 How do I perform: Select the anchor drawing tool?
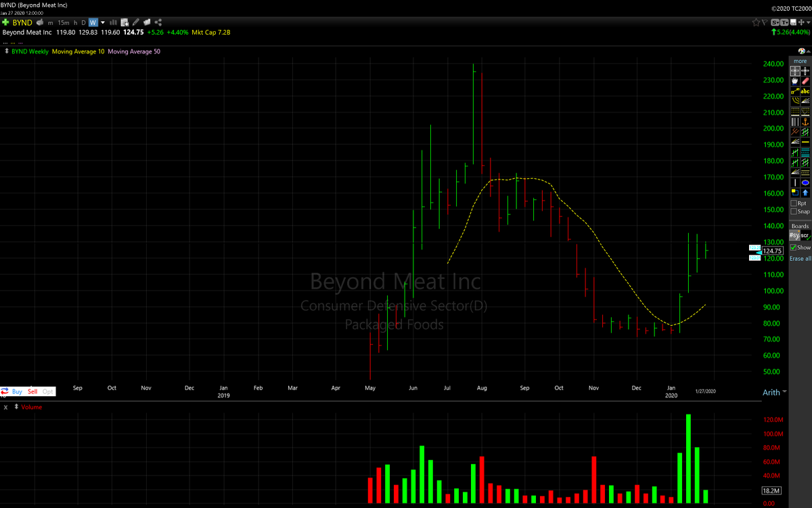pyautogui.click(x=806, y=122)
